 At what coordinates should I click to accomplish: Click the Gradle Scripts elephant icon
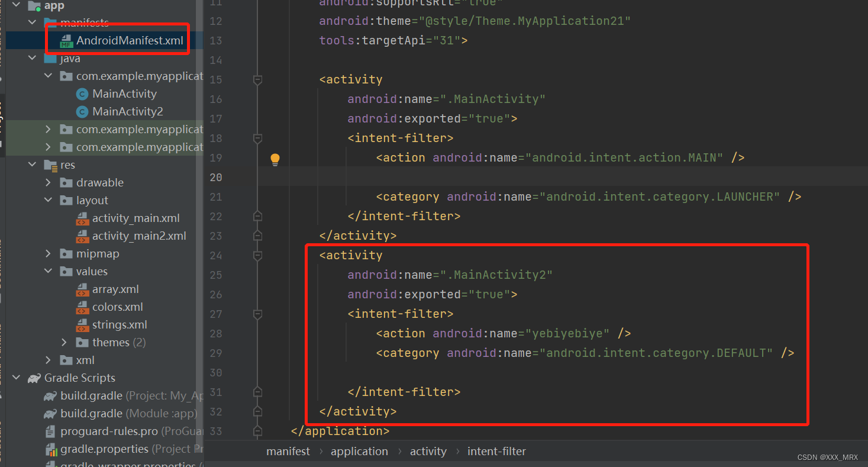tap(34, 378)
